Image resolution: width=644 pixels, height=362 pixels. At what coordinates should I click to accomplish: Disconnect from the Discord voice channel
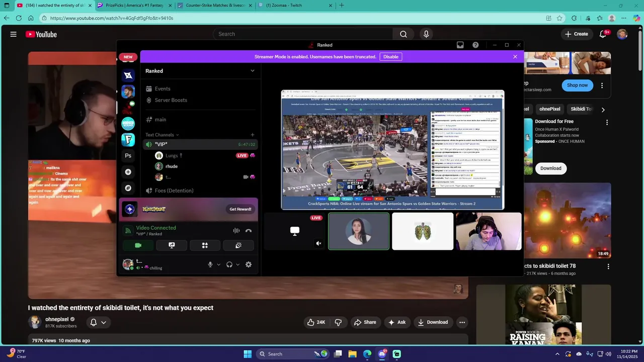(248, 231)
